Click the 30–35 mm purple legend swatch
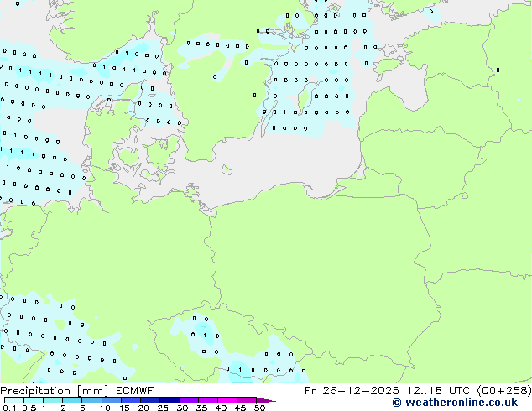 189,400
